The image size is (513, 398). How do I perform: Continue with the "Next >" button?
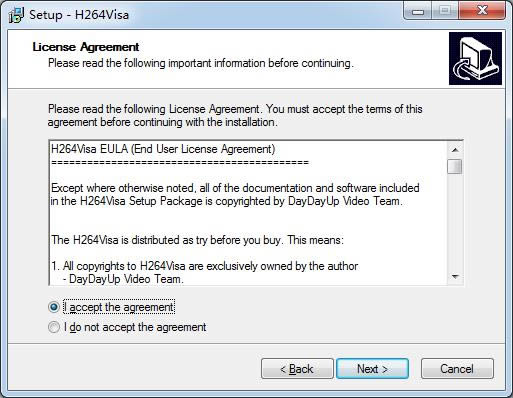tap(372, 369)
